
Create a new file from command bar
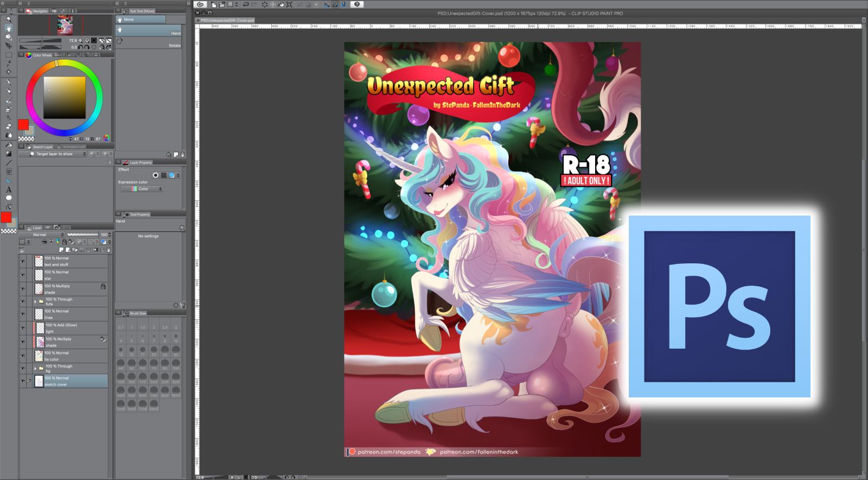coord(214,4)
